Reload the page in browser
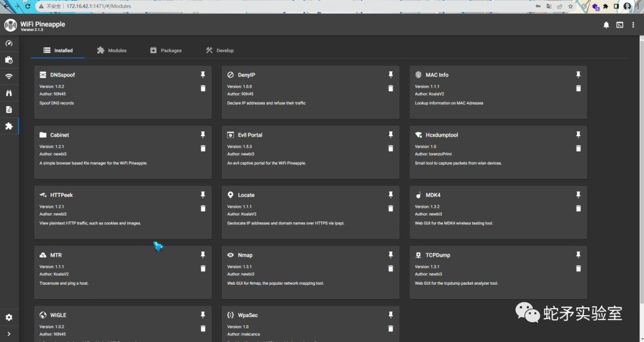This screenshot has height=342, width=644. tap(27, 6)
